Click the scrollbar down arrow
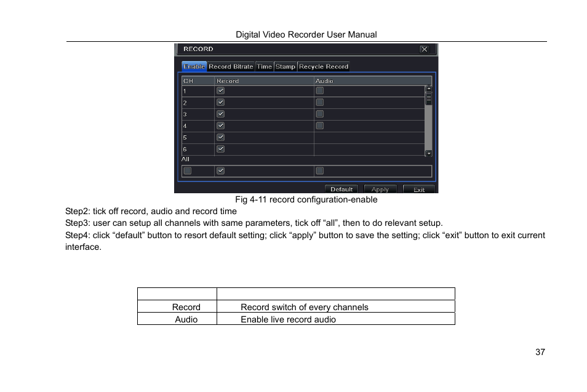 click(429, 153)
